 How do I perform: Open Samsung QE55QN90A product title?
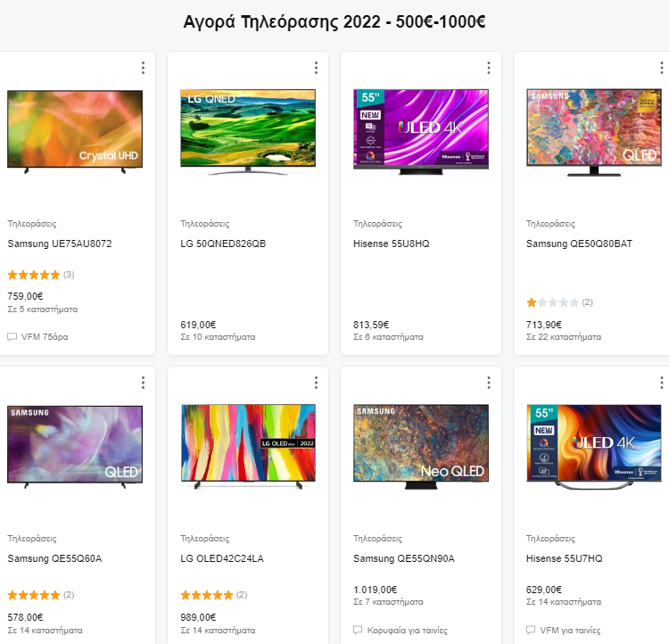[x=404, y=558]
